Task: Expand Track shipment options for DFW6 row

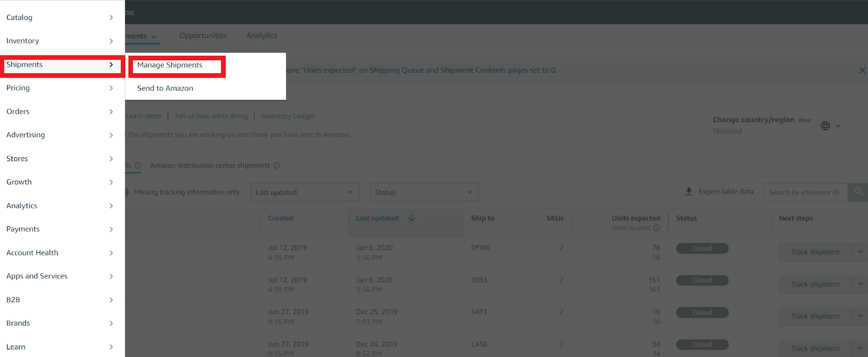Action: pos(860,252)
